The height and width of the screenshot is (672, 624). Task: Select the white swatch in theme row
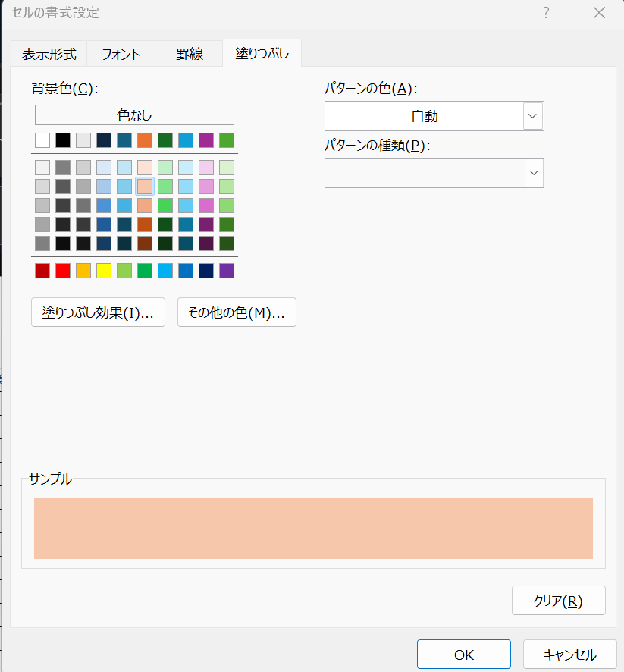pyautogui.click(x=42, y=140)
